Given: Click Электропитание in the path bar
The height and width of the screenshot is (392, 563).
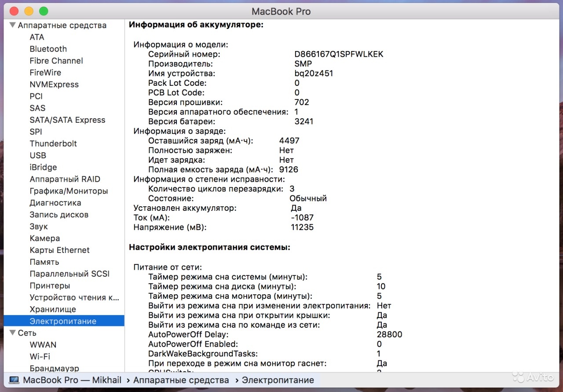Looking at the screenshot, I should (x=278, y=380).
